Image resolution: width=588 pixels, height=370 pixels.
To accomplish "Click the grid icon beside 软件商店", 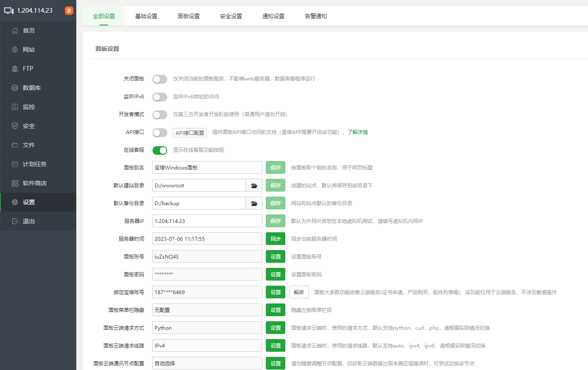I will tap(15, 183).
